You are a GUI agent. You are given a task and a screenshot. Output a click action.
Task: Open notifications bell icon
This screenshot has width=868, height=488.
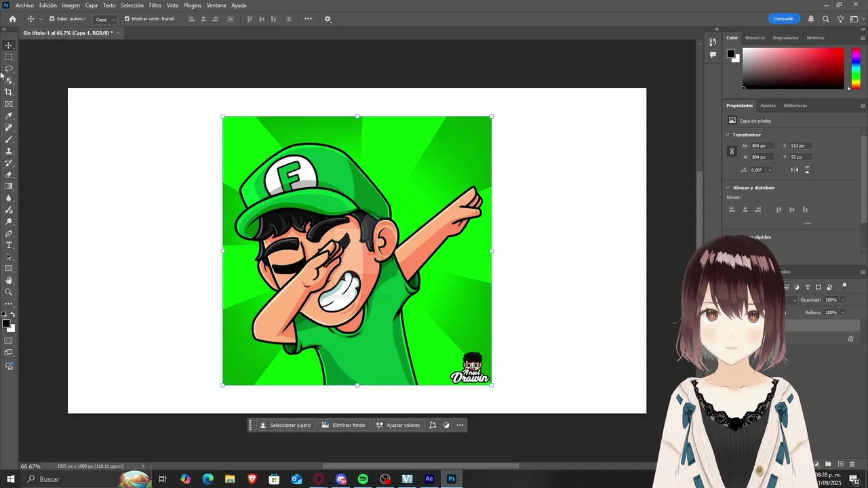811,19
